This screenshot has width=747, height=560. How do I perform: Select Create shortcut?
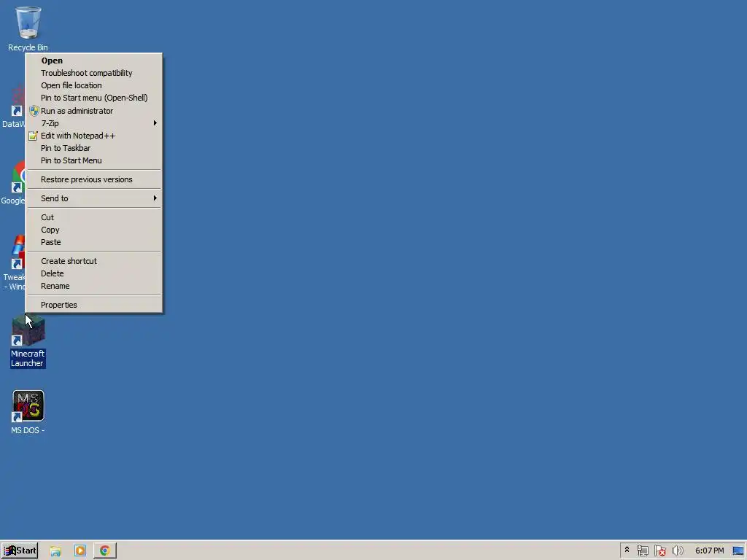(x=94, y=261)
